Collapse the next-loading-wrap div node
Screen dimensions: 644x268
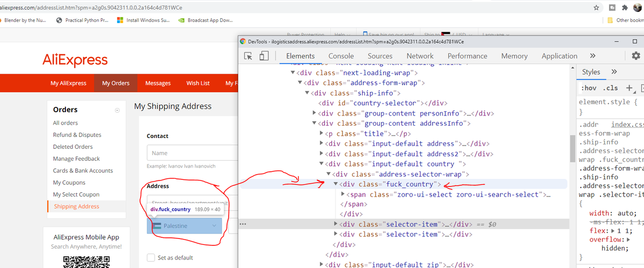point(292,73)
